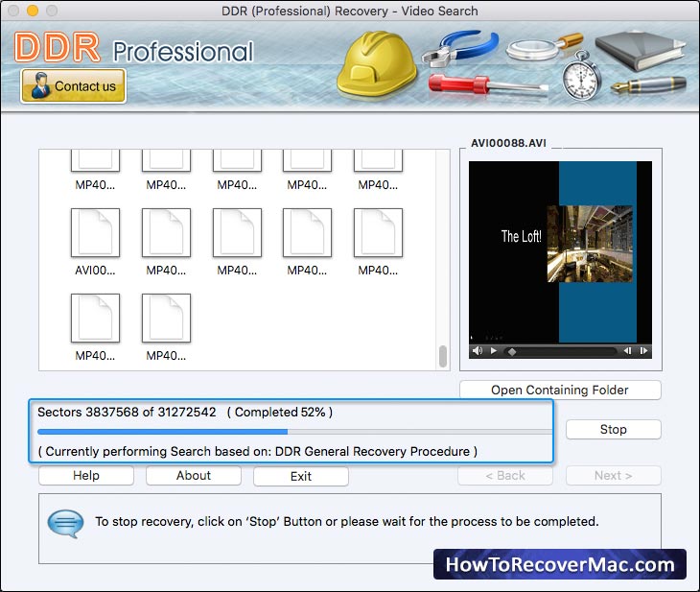Click the speech bubble hint icon
The image size is (700, 592).
(65, 524)
